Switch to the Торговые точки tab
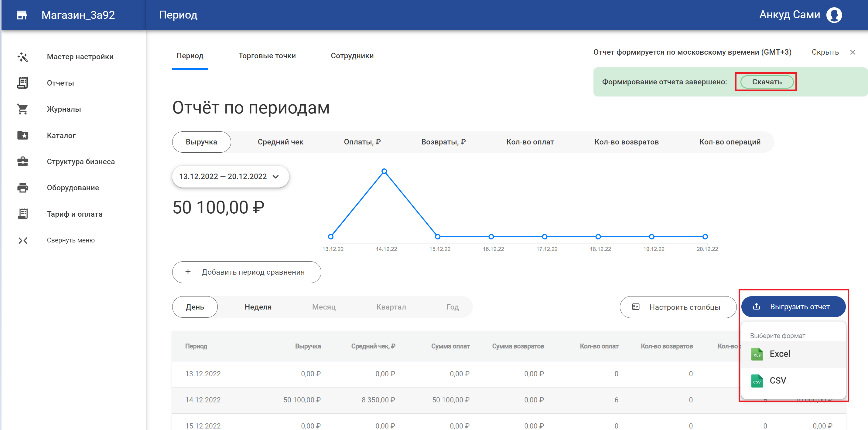Viewport: 868px width, 430px height. pyautogui.click(x=267, y=56)
